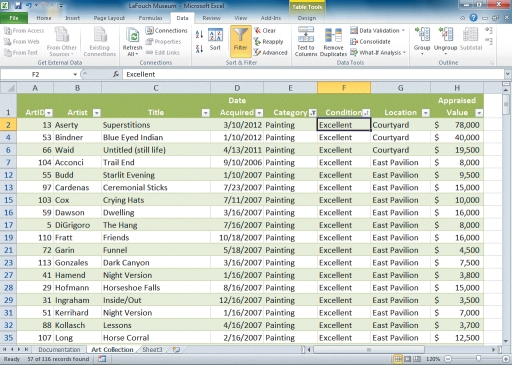Image resolution: width=512 pixels, height=365 pixels.
Task: Open the Outline group dialog launcher
Action: pos(492,63)
